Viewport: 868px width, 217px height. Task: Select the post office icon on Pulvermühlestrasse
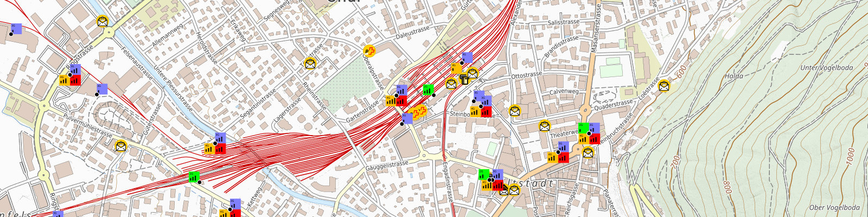click(121, 146)
